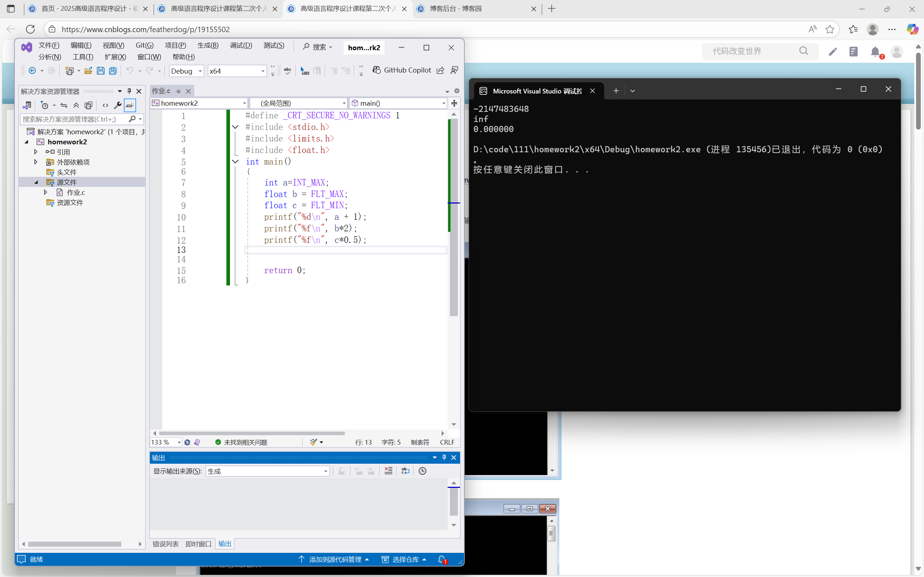Click Collapse All icon in Solution Explorer
The image size is (924, 577).
pyautogui.click(x=76, y=105)
